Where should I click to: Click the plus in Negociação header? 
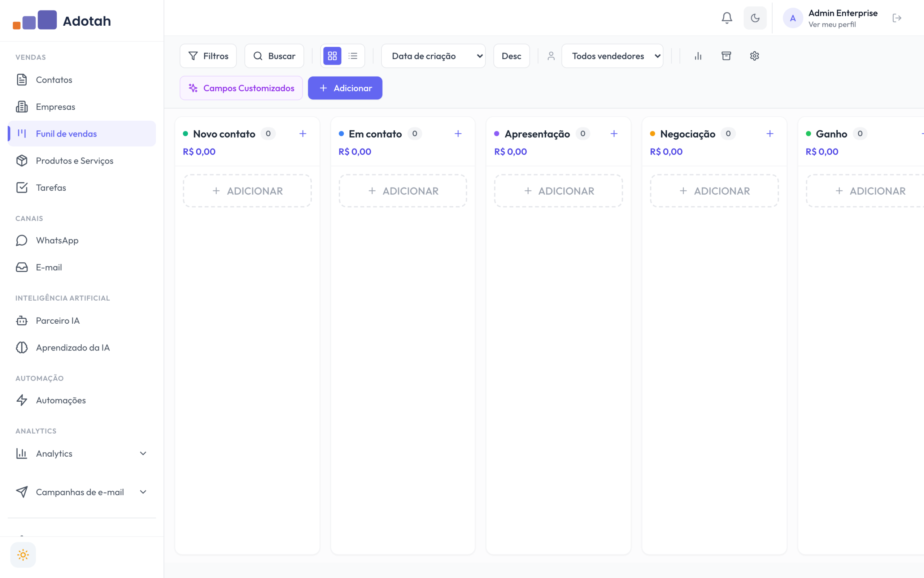[770, 134]
